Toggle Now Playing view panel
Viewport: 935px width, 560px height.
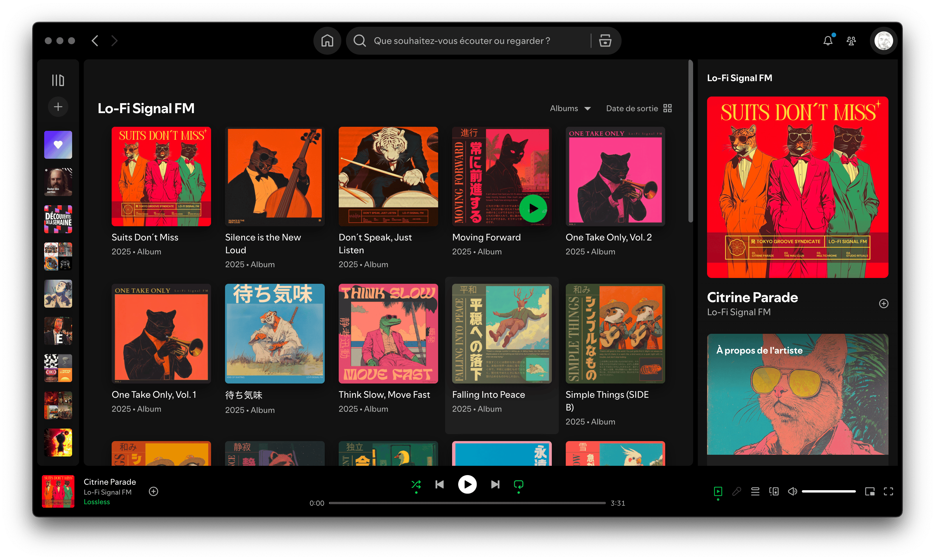718,491
